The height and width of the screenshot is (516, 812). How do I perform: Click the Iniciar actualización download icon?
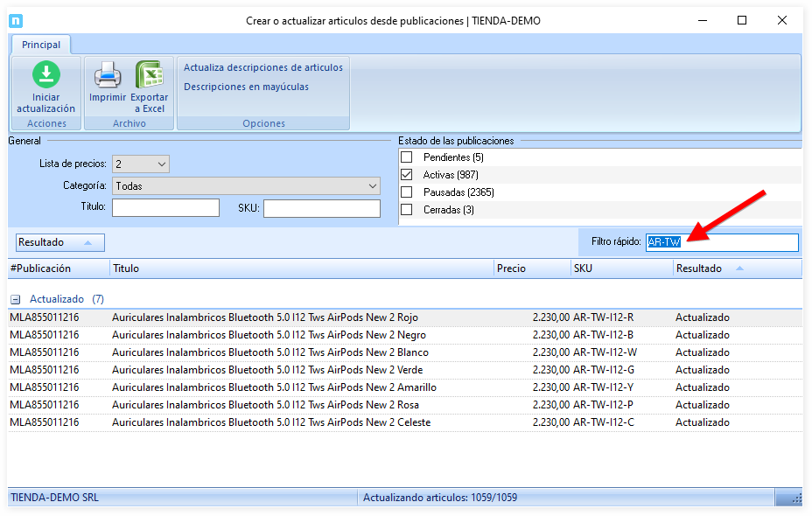click(45, 75)
